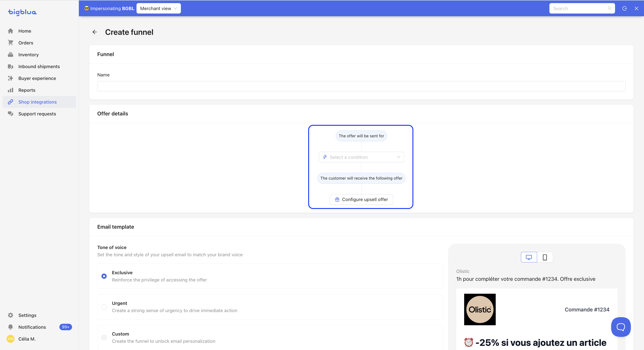This screenshot has width=644, height=350.
Task: Click the Settings gear icon
Action: tap(11, 315)
